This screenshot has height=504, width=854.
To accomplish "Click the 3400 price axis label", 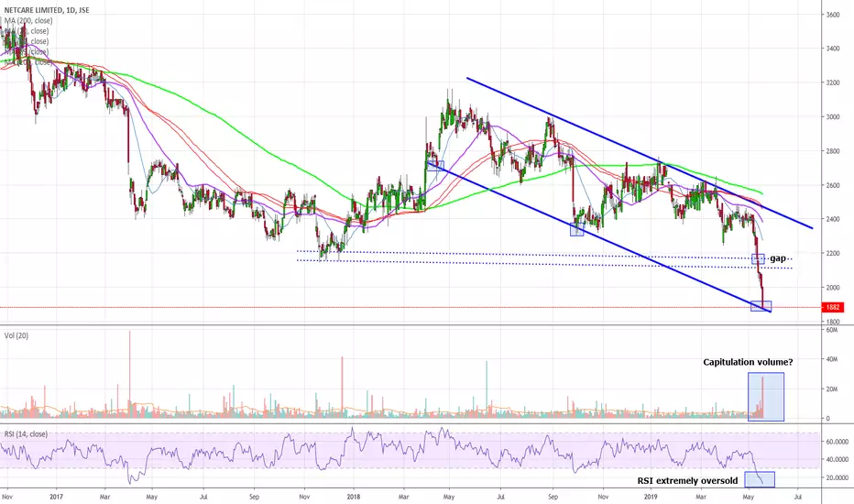I will click(x=833, y=49).
